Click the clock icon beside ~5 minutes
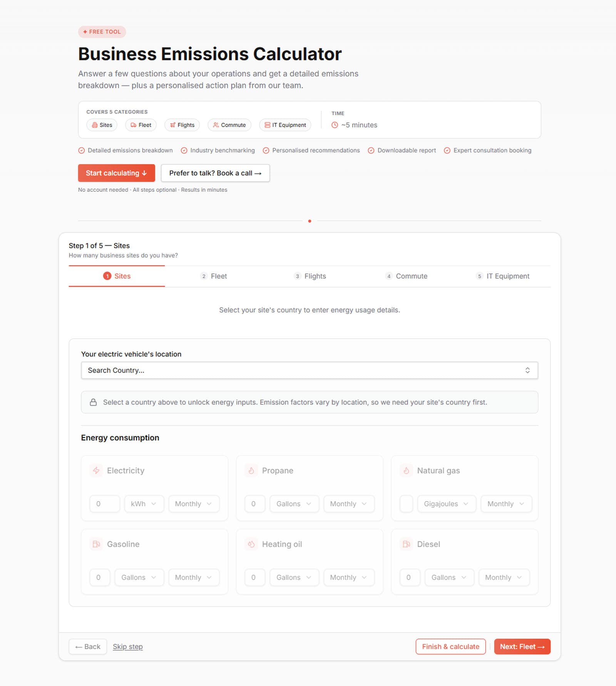616x686 pixels. pyautogui.click(x=335, y=125)
